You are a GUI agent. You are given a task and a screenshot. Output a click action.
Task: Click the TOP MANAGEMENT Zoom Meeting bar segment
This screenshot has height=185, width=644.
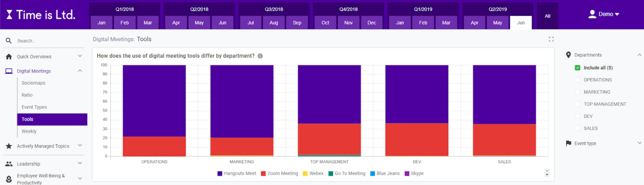(x=329, y=139)
